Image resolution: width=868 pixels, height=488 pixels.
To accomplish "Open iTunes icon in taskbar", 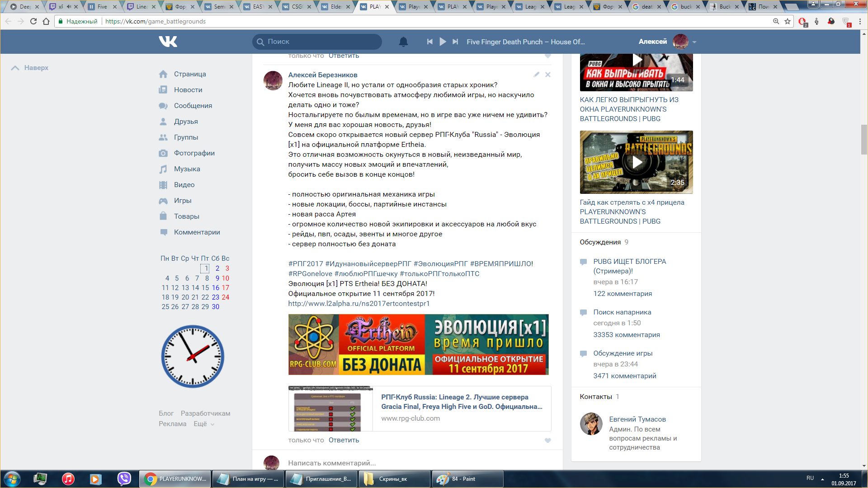I will pyautogui.click(x=68, y=479).
